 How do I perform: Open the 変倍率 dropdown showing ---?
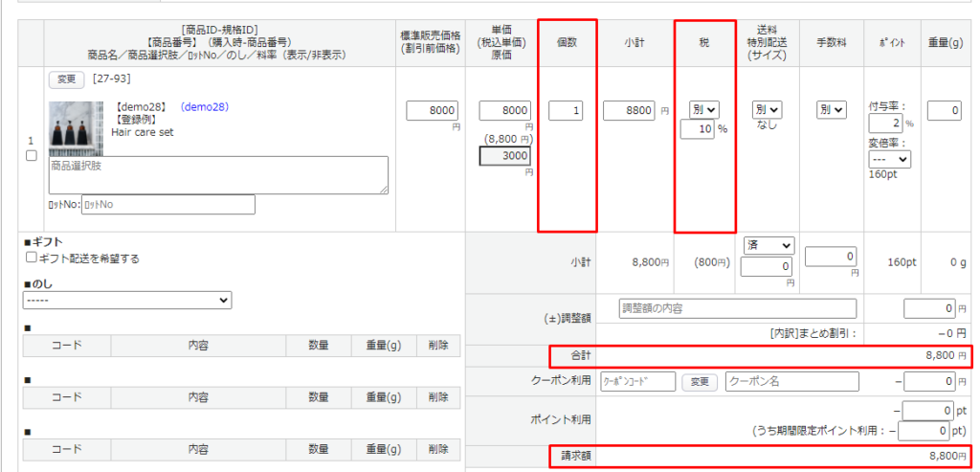coord(889,160)
